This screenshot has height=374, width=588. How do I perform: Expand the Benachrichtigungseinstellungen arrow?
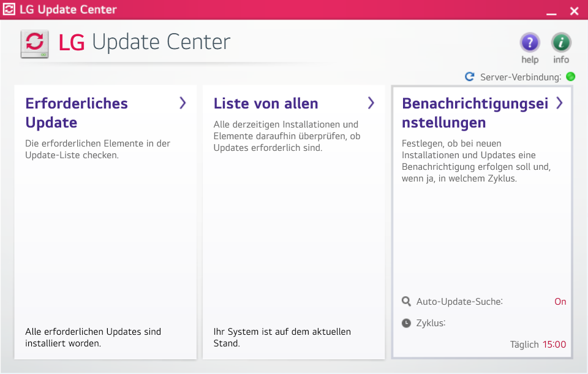559,103
